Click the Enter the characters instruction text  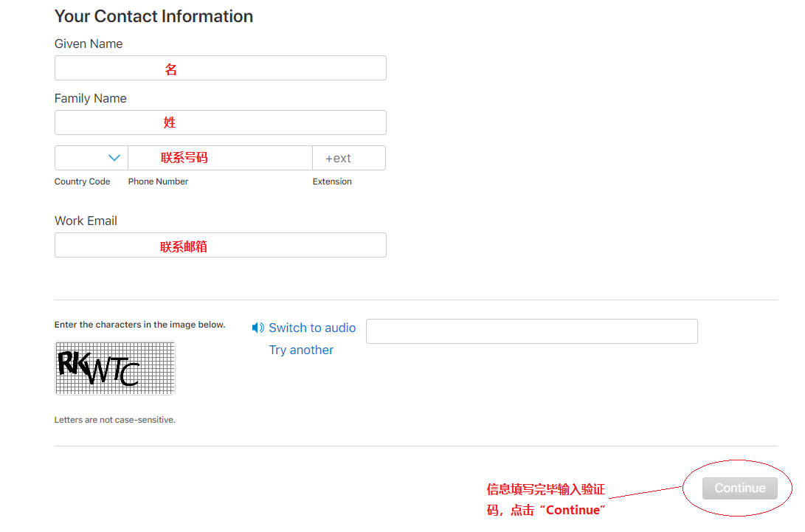point(139,325)
